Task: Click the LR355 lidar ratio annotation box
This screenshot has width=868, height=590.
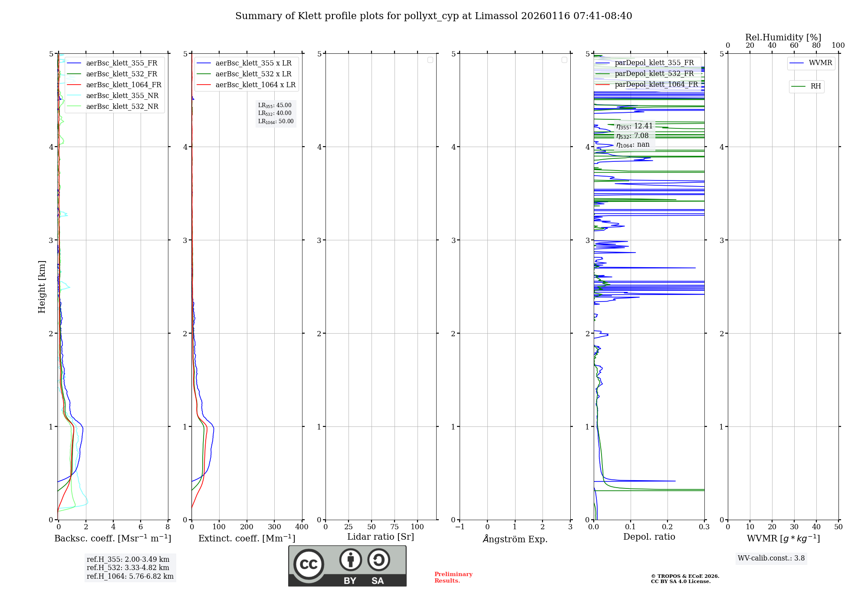Action: 276,114
